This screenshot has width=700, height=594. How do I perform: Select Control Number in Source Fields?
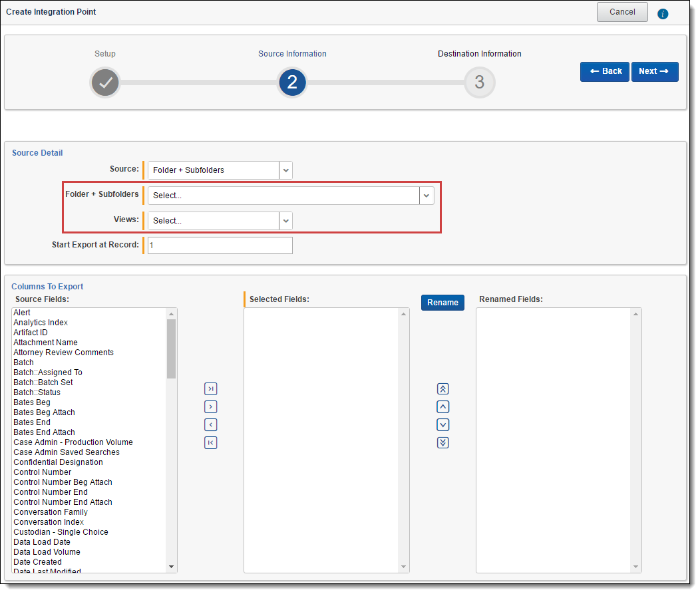pos(43,472)
